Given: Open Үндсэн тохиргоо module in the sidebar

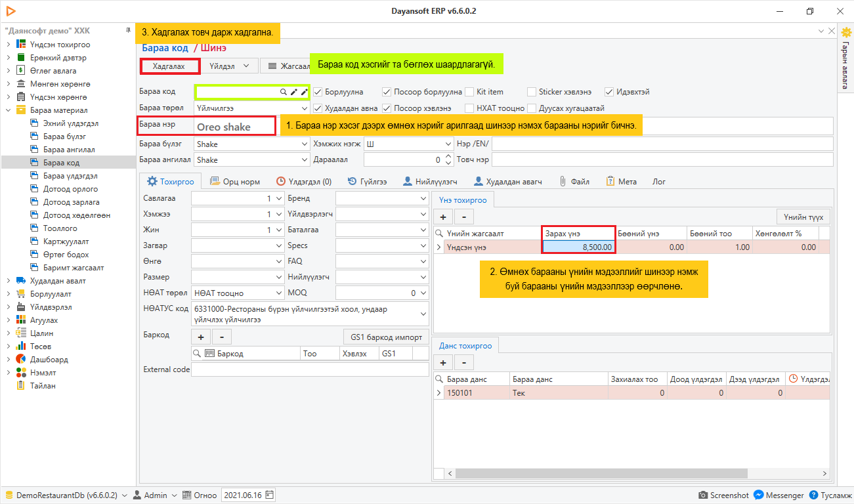Looking at the screenshot, I should click(60, 45).
